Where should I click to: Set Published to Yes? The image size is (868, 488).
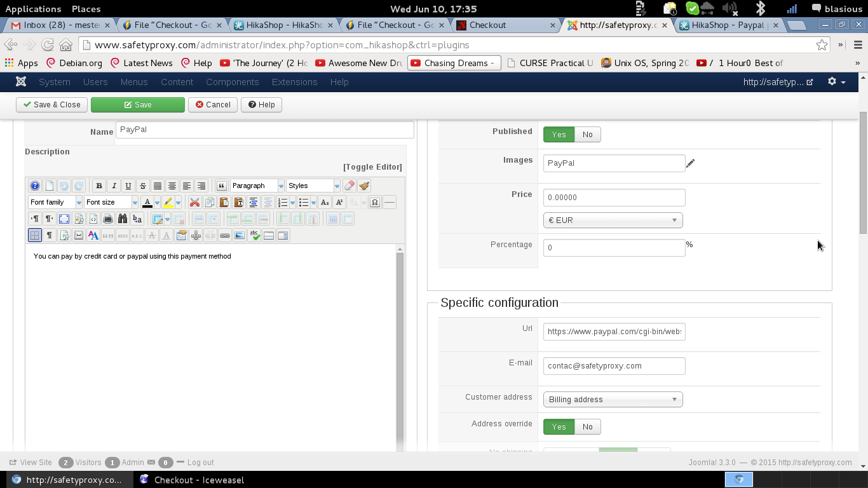pyautogui.click(x=559, y=134)
